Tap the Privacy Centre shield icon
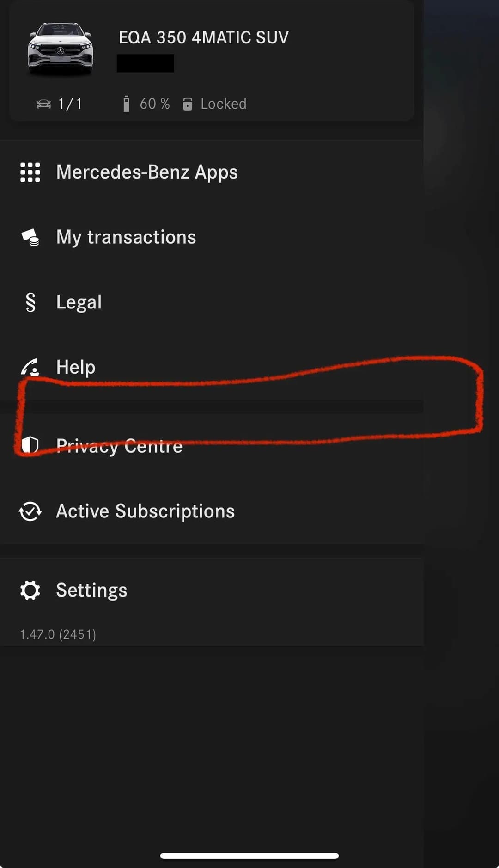Viewport: 499px width, 868px height. (30, 445)
